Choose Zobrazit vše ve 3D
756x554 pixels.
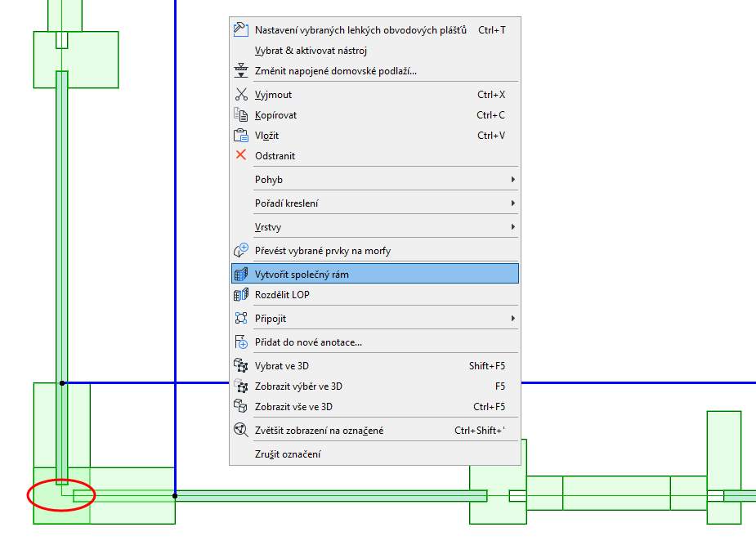tap(374, 406)
